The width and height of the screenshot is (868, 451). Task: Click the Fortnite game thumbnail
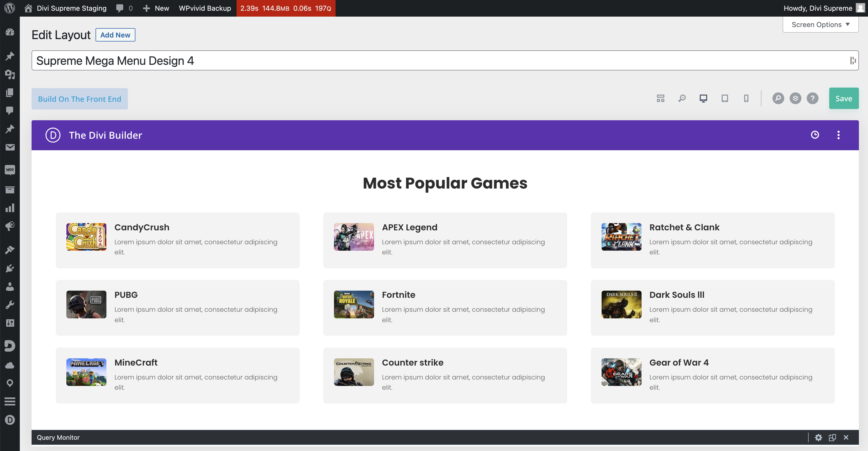(354, 305)
